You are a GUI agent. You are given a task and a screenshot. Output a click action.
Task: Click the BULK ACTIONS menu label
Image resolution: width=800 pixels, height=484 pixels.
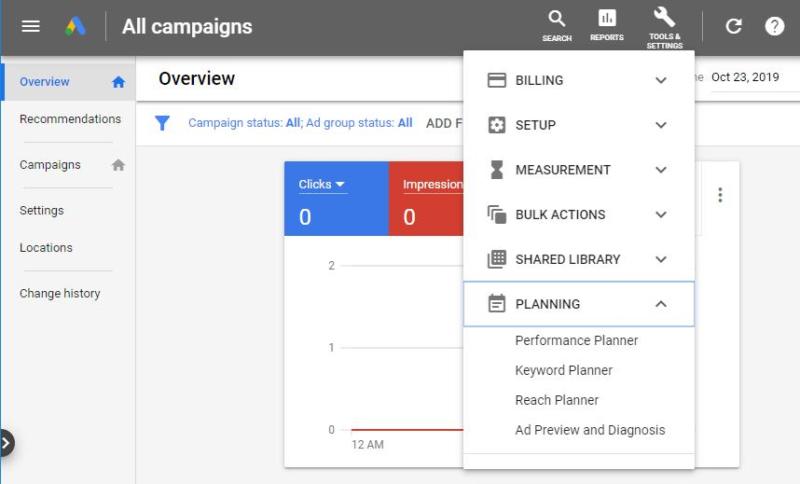[x=560, y=215]
